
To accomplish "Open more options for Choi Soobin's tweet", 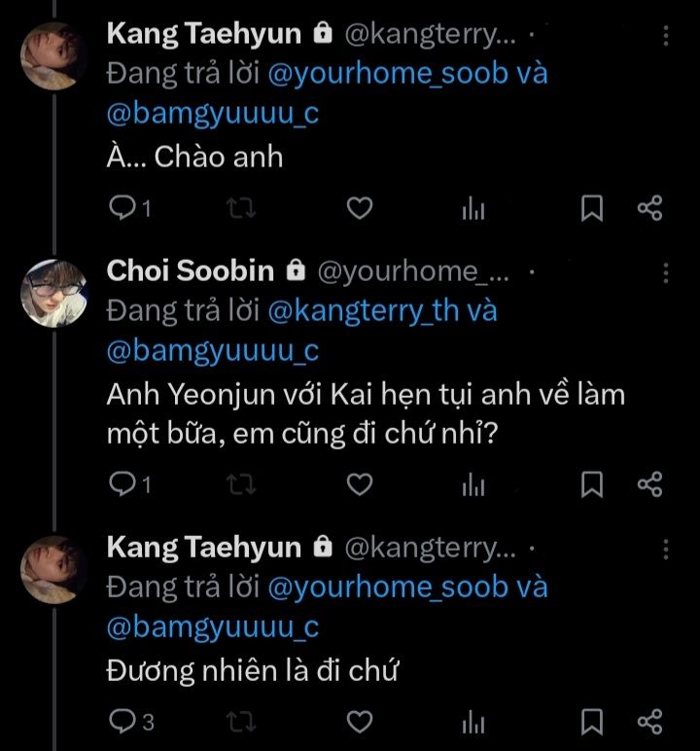I will pos(666,270).
